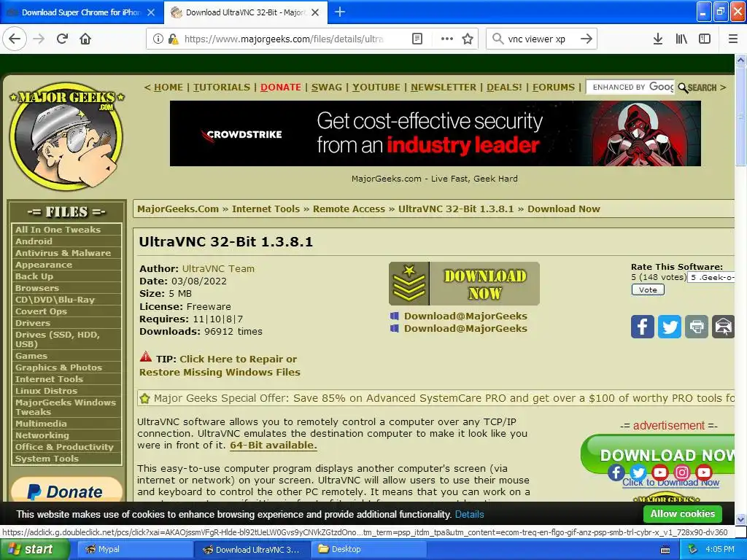Close the Download UltraVNC 32-Bit tab
This screenshot has height=560, width=747.
(x=315, y=12)
